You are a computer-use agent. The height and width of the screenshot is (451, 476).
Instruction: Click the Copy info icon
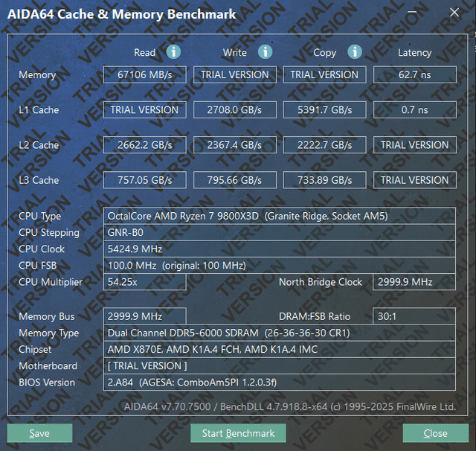point(355,52)
